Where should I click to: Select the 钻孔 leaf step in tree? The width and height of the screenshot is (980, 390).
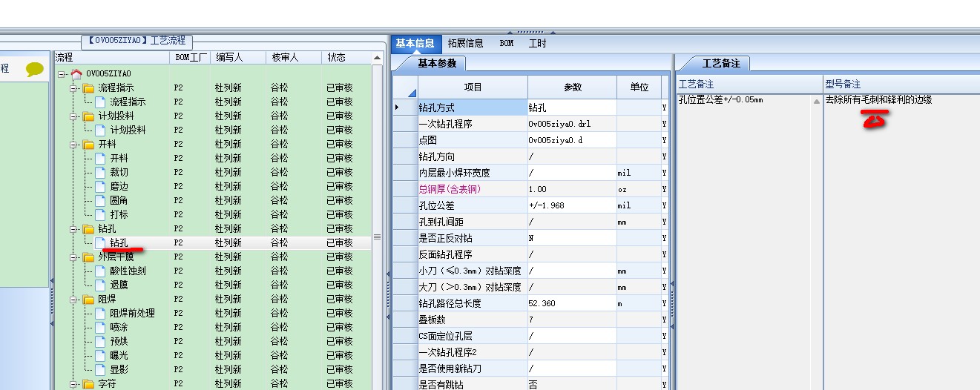(119, 243)
